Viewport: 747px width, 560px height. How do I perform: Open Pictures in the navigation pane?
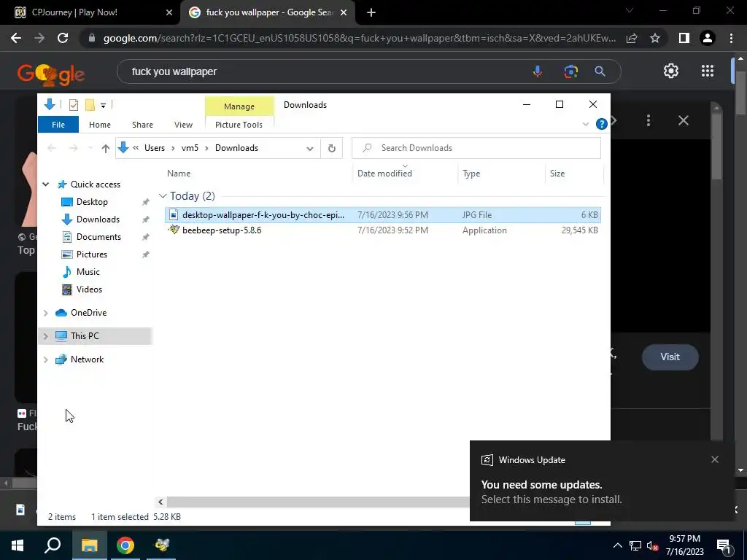click(x=91, y=254)
